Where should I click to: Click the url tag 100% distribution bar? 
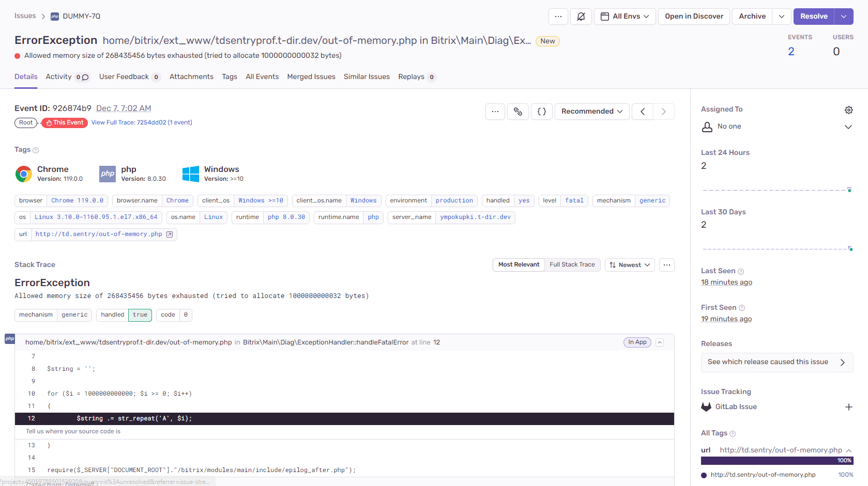777,461
